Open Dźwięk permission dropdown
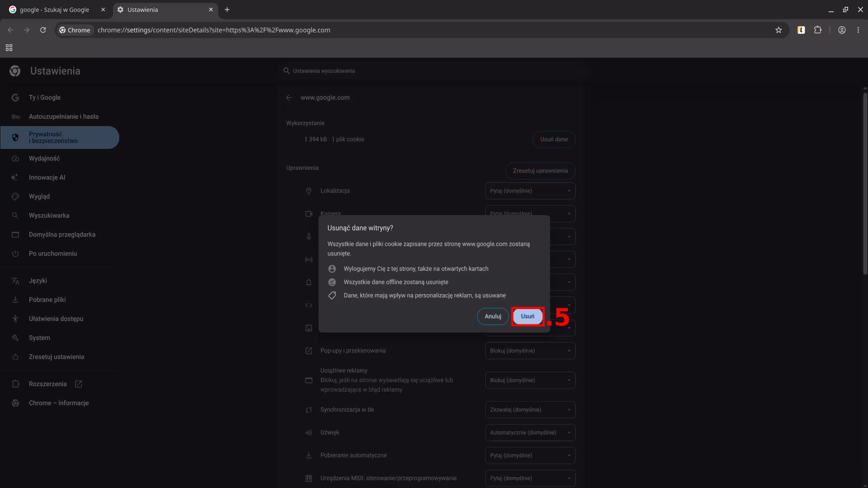Image resolution: width=868 pixels, height=488 pixels. tap(530, 432)
